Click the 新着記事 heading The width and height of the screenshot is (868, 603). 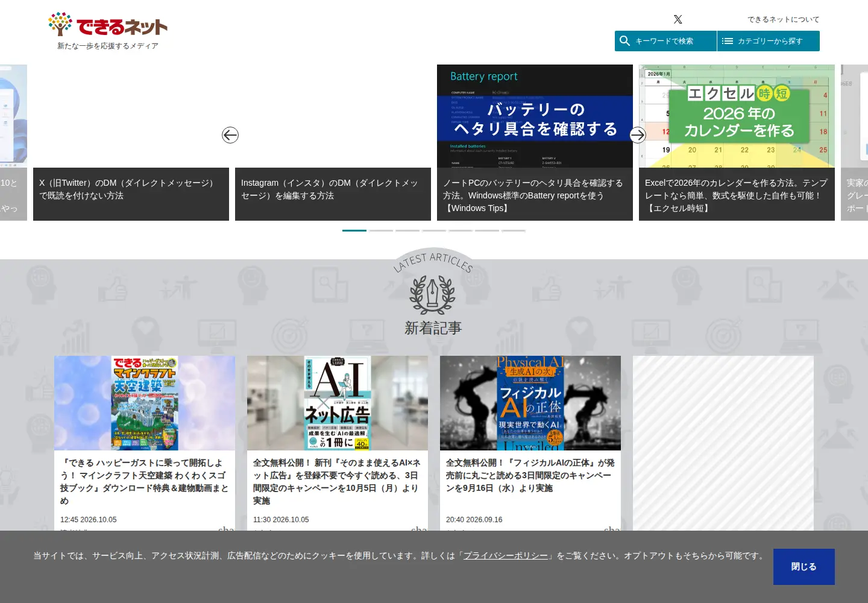[433, 328]
